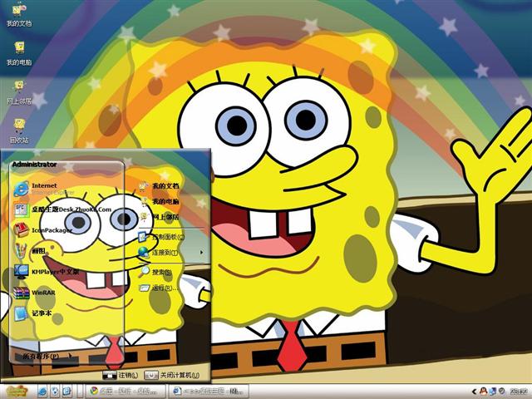Launch IconPackager from the Start menu
The height and width of the screenshot is (399, 532).
tap(50, 229)
